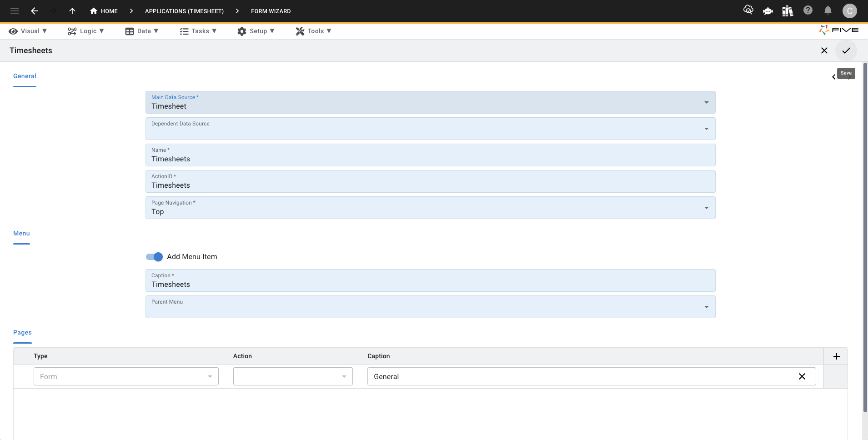Click the help question mark icon

[x=808, y=10]
